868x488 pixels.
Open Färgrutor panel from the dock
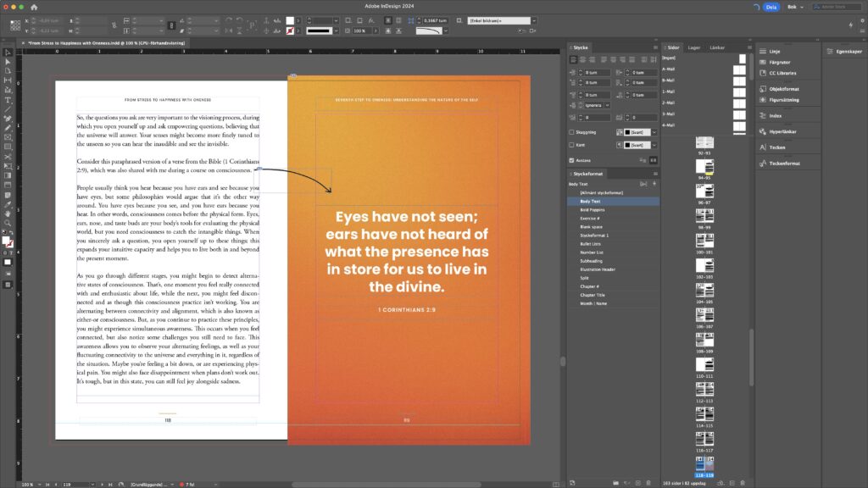779,63
